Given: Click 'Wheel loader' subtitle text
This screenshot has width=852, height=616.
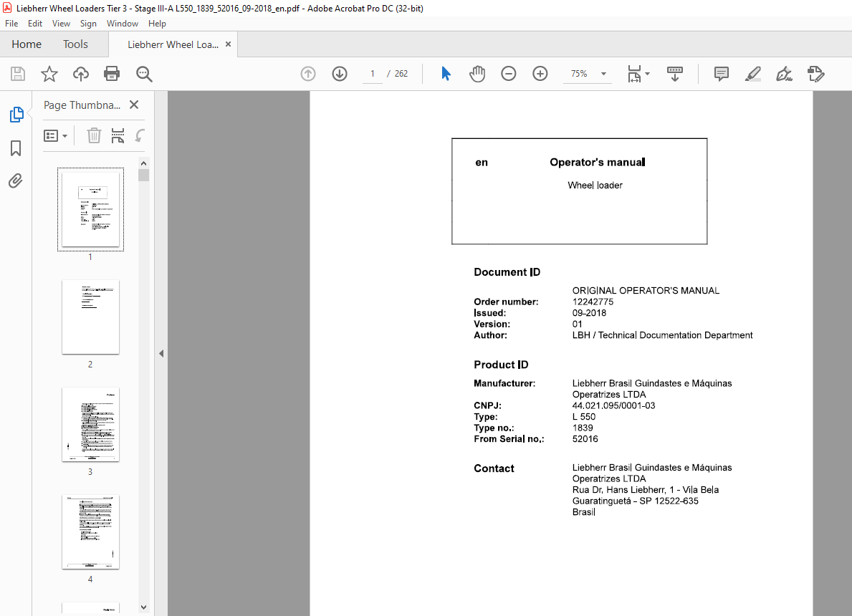Looking at the screenshot, I should [595, 186].
